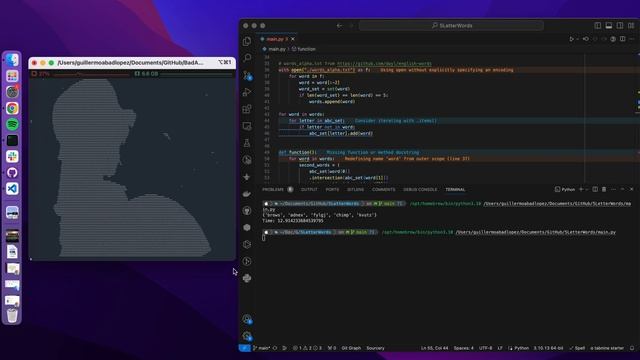The image size is (640, 360).
Task: Open Slack from the Dock
Action: point(12,156)
